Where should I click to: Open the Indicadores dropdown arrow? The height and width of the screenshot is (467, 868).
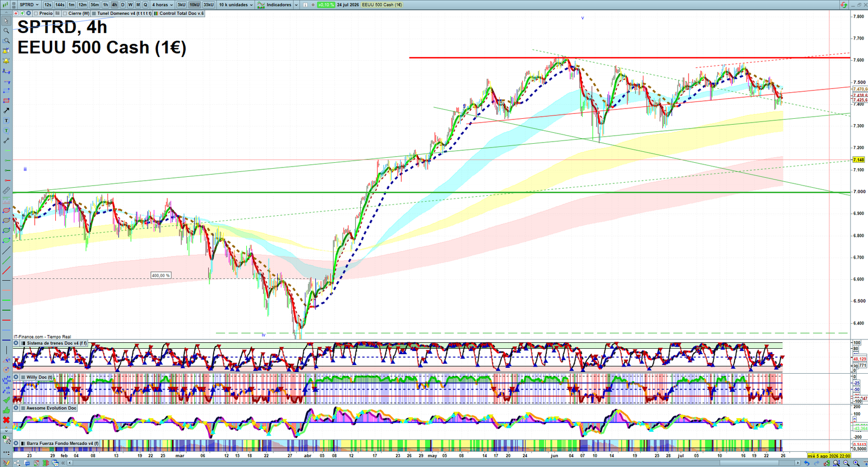coord(296,5)
